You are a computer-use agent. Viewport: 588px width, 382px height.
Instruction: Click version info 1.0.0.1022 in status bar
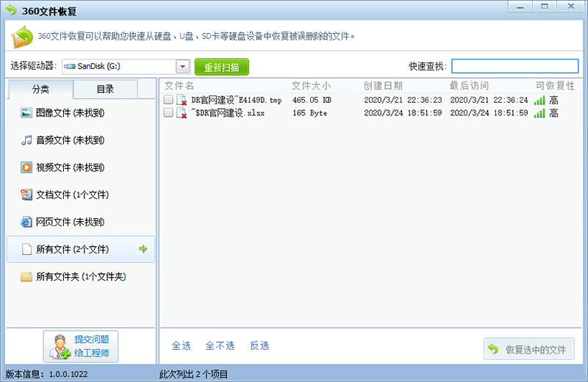click(46, 374)
